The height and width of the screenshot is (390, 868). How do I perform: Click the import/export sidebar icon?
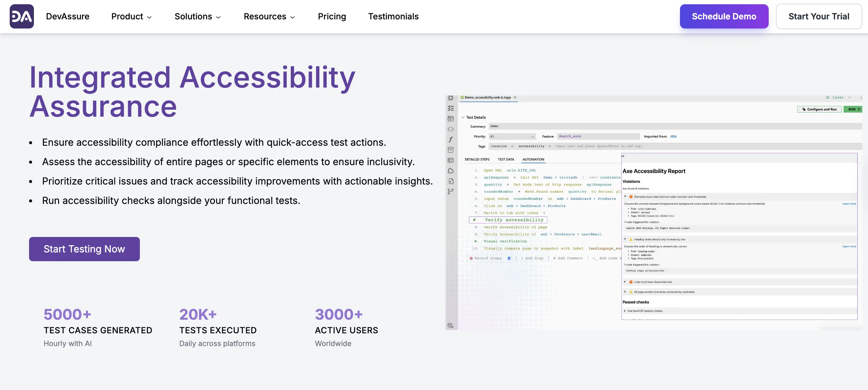451,181
